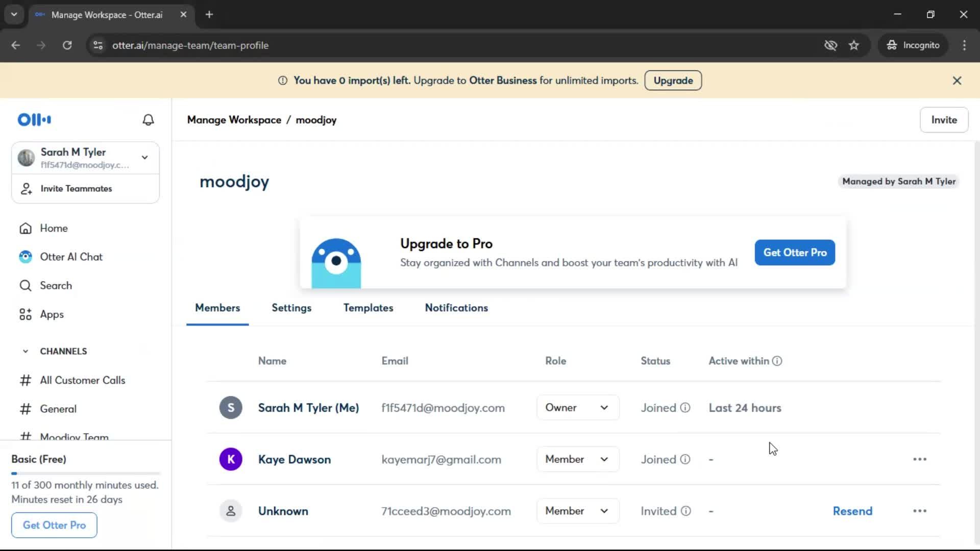This screenshot has width=980, height=551.
Task: Open Unknown's Member role dropdown
Action: pos(578,511)
